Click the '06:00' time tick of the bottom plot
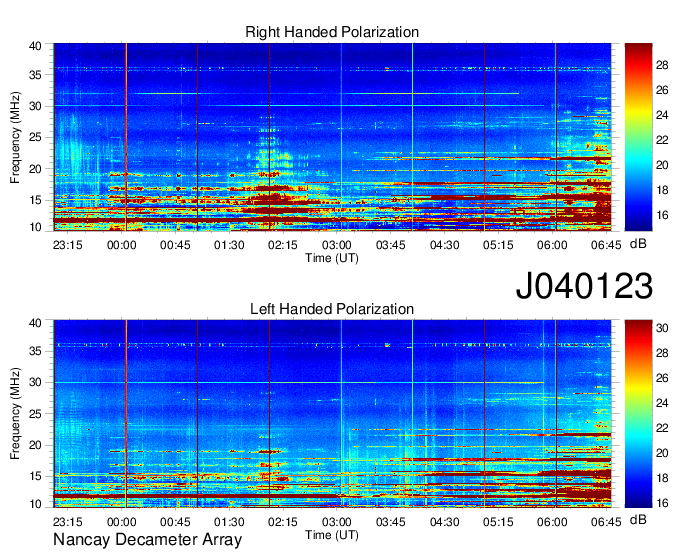 click(552, 522)
